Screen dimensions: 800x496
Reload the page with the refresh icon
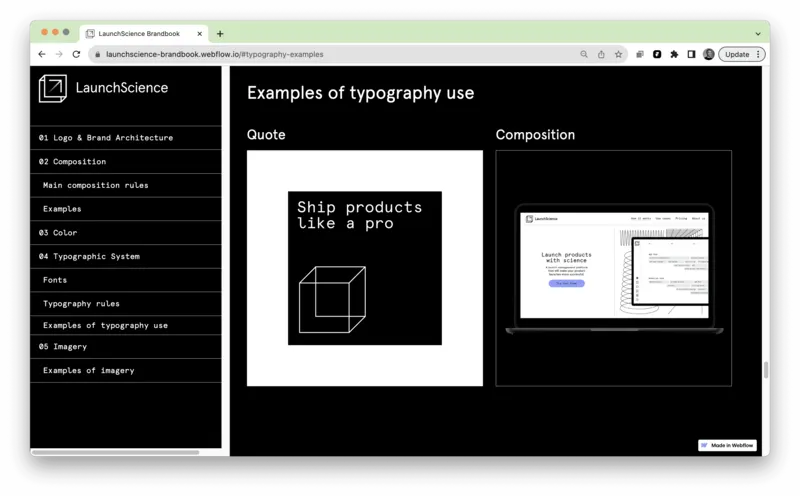point(76,54)
